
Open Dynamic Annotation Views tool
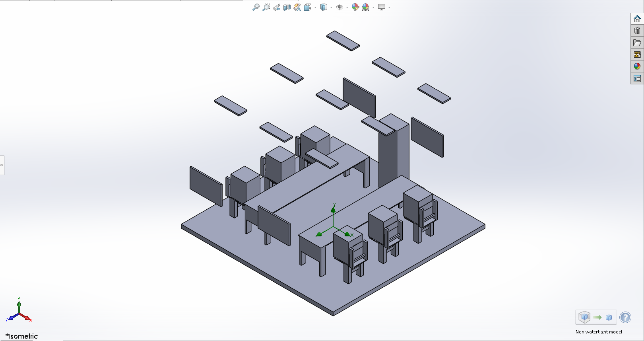click(x=297, y=7)
